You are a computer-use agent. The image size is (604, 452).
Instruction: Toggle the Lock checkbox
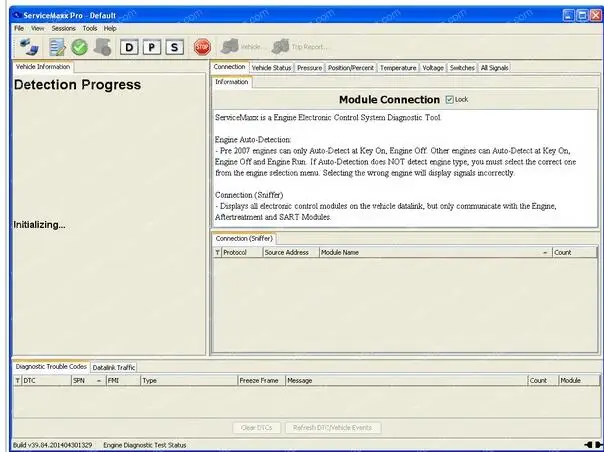click(449, 100)
